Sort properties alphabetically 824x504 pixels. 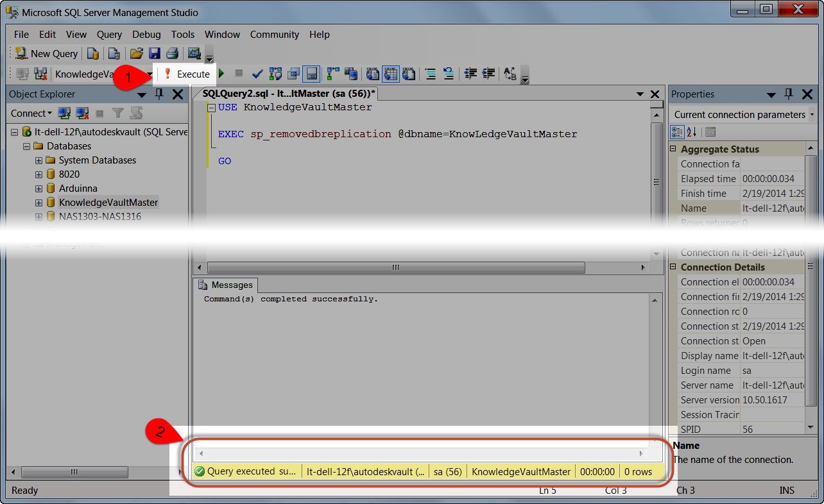point(692,132)
